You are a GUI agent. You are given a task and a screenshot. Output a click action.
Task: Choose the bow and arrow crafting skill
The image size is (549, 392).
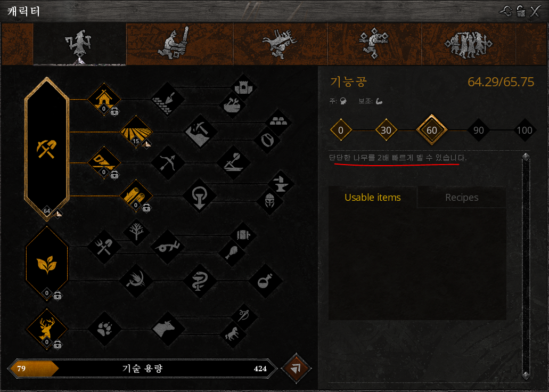(x=168, y=162)
